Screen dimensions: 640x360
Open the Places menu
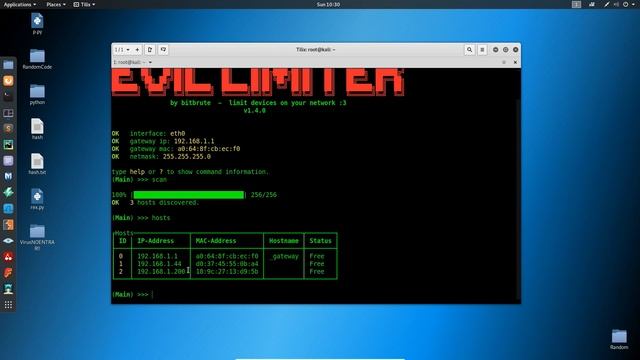[x=56, y=4]
